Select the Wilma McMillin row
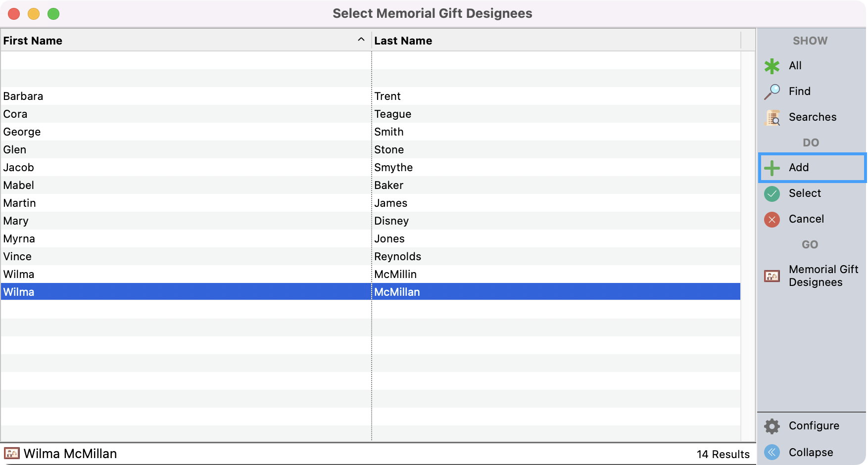Image resolution: width=868 pixels, height=465 pixels. tap(198, 274)
